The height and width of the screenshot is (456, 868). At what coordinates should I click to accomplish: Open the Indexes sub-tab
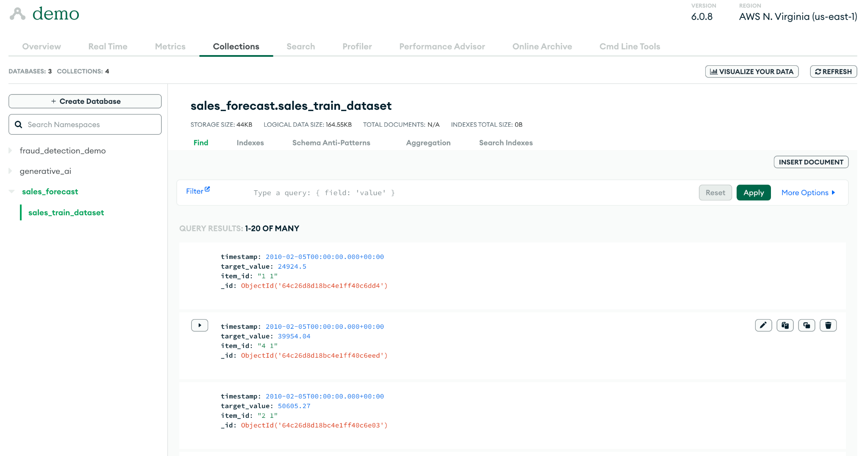[250, 143]
